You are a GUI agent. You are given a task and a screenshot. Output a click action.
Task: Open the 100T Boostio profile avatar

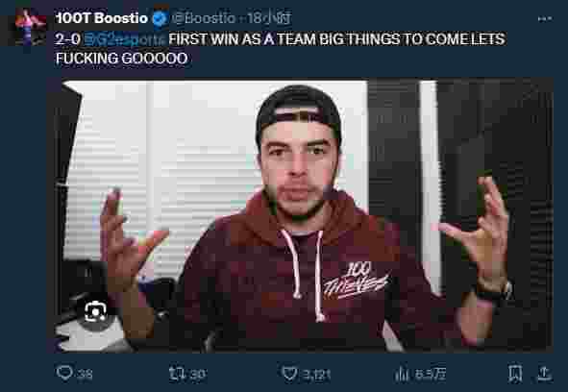click(31, 27)
